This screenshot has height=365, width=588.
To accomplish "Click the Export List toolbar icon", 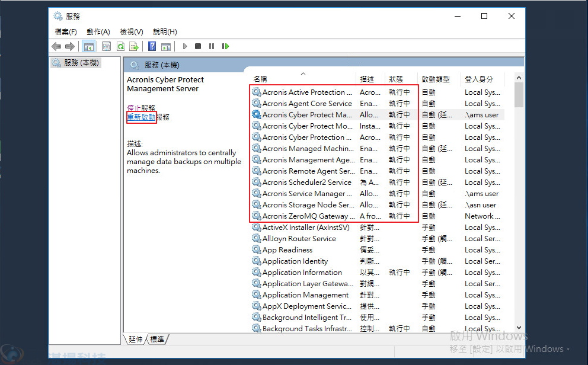I will pyautogui.click(x=134, y=46).
